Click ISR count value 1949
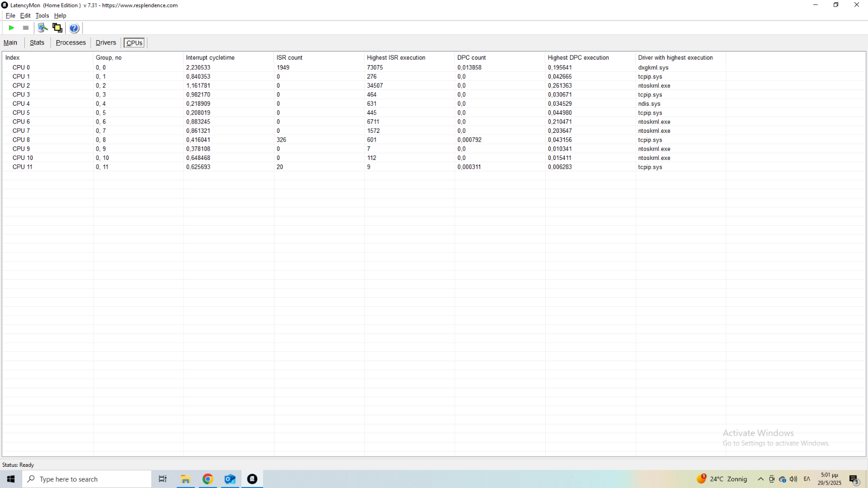Screen dimensions: 868x488 [283, 68]
